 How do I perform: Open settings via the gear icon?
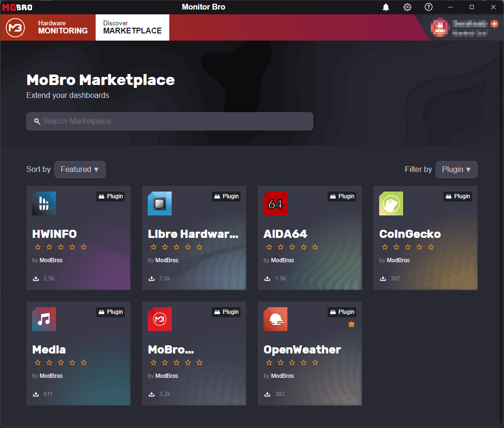click(x=407, y=7)
